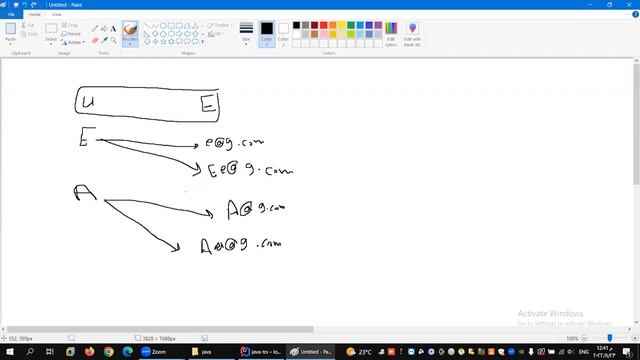Pick the yellow color swatch
Screen dimensions: 640x360
pyautogui.click(x=342, y=25)
